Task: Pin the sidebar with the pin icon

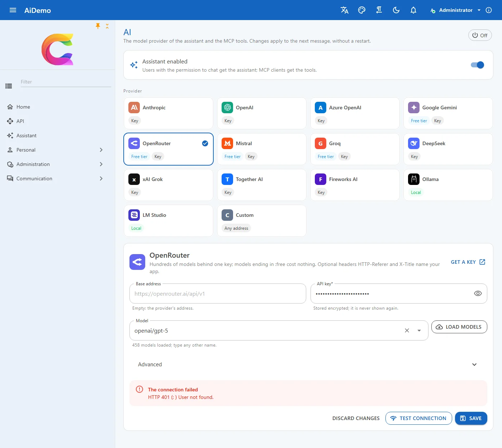Action: pos(98,26)
